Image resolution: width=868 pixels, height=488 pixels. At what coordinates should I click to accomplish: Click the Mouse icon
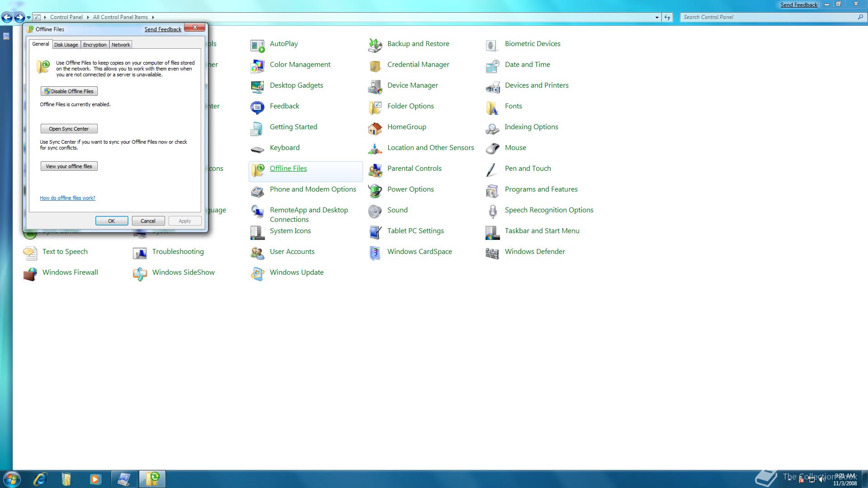click(492, 149)
